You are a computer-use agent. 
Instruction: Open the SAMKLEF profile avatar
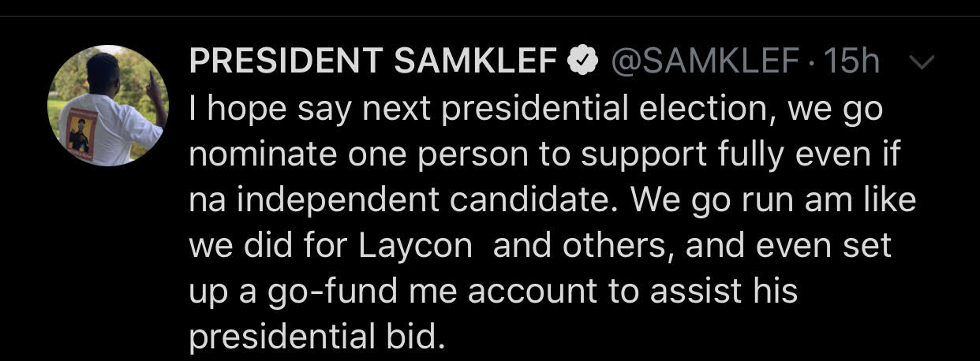[x=108, y=106]
